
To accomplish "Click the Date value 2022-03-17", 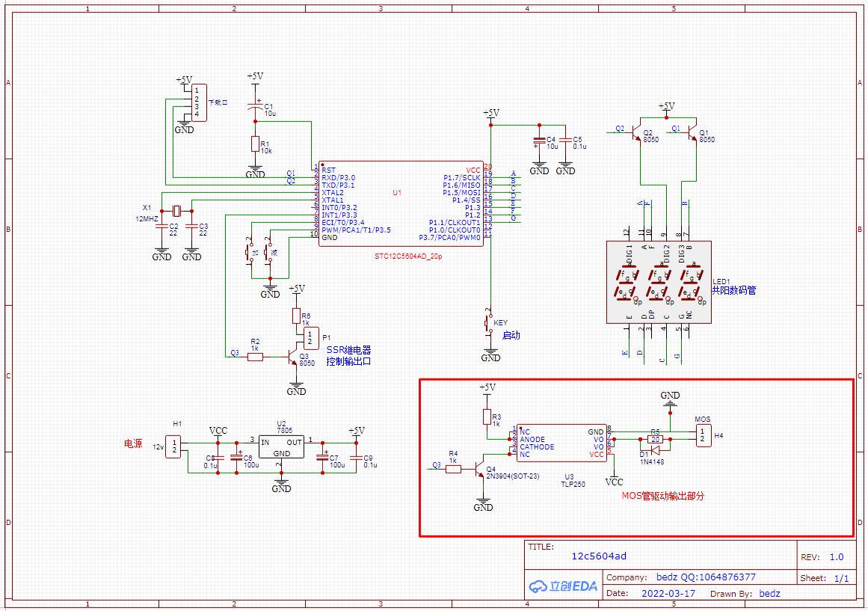I will 668,593.
